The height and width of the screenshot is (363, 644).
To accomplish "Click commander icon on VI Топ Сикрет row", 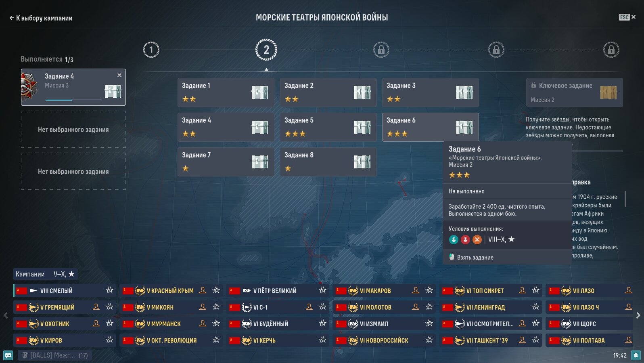I will (x=522, y=290).
